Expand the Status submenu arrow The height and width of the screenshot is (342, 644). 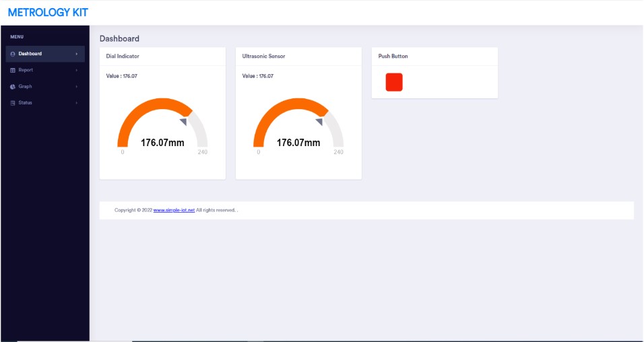[76, 103]
